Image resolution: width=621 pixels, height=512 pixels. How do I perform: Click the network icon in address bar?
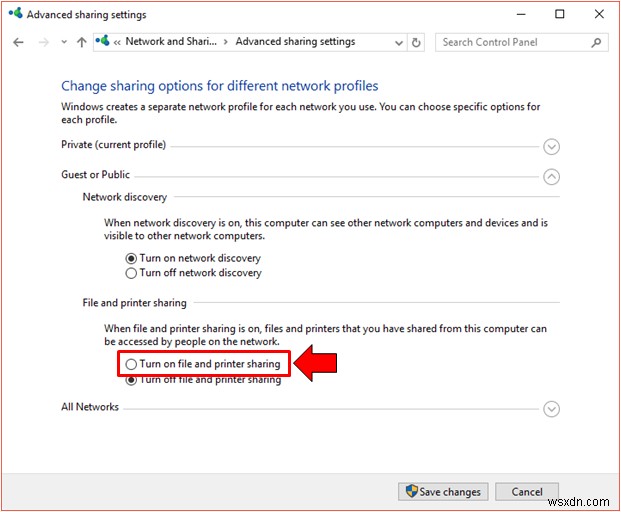103,40
